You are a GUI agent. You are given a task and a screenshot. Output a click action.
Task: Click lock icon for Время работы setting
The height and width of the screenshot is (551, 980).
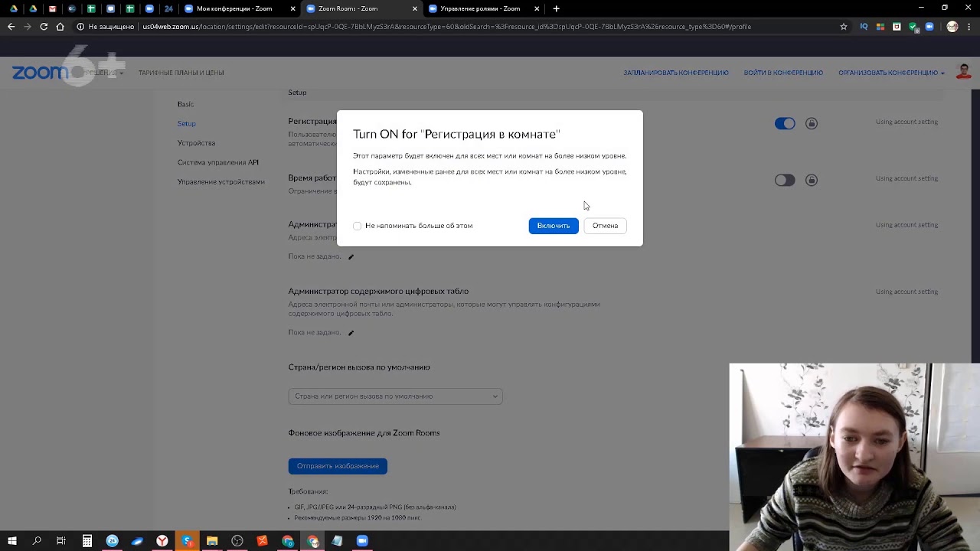[812, 180]
